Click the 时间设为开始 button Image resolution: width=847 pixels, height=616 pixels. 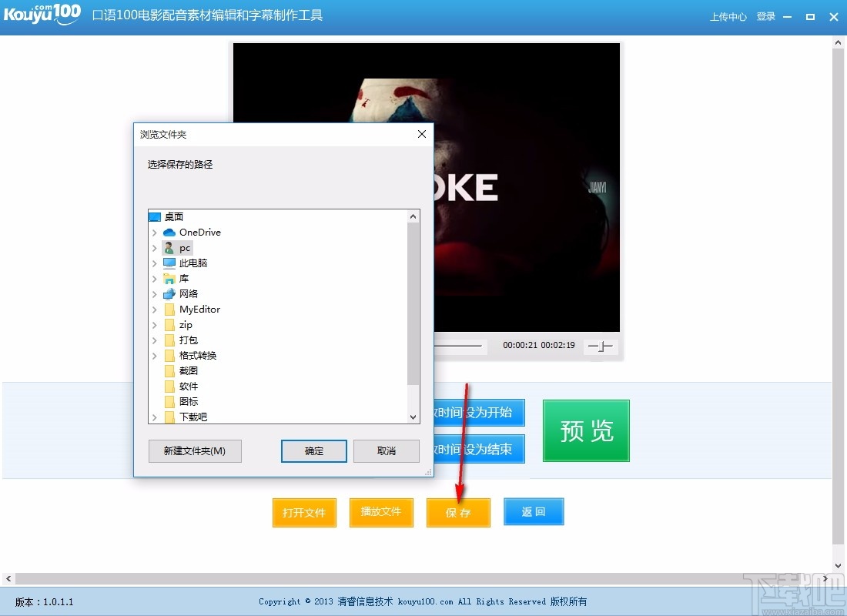tap(479, 413)
